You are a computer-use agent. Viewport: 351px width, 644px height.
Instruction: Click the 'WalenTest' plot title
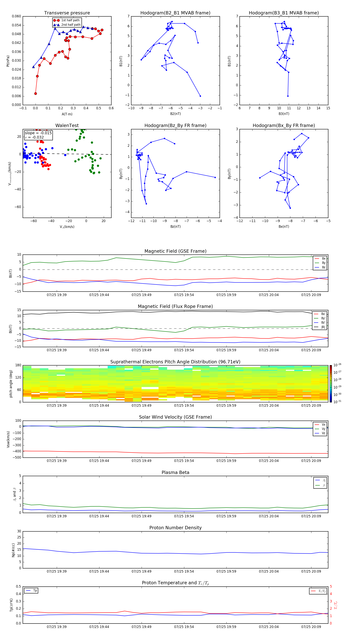[67, 125]
